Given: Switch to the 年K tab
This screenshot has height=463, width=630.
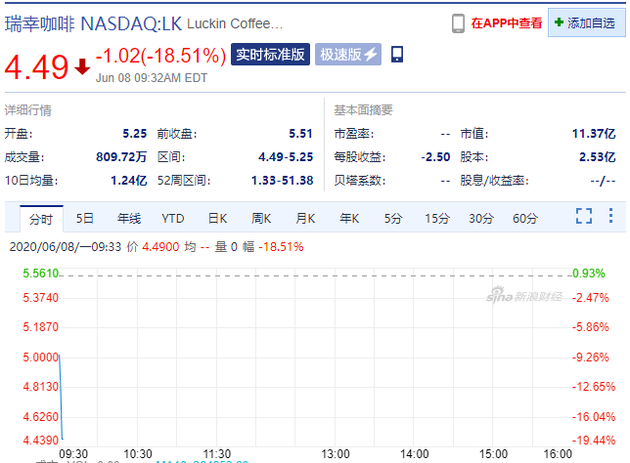Looking at the screenshot, I should click(x=349, y=219).
